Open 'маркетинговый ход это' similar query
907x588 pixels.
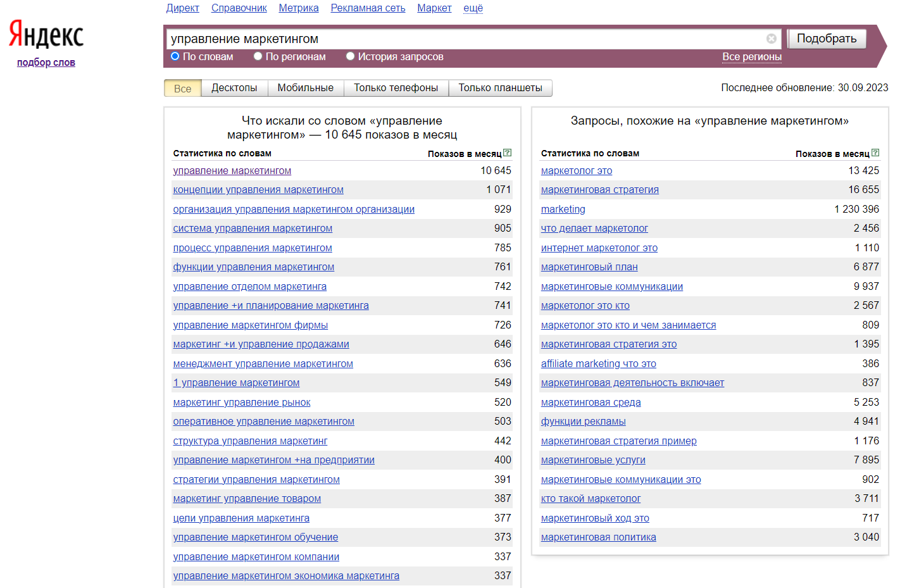tap(595, 518)
